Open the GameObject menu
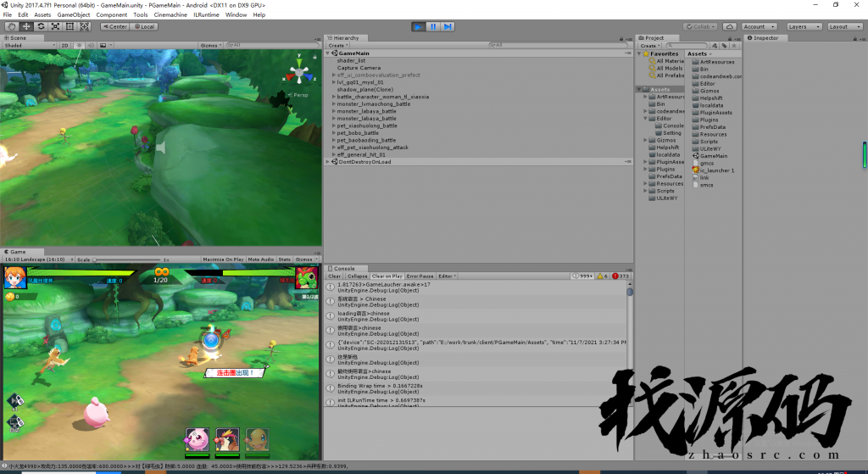 74,15
